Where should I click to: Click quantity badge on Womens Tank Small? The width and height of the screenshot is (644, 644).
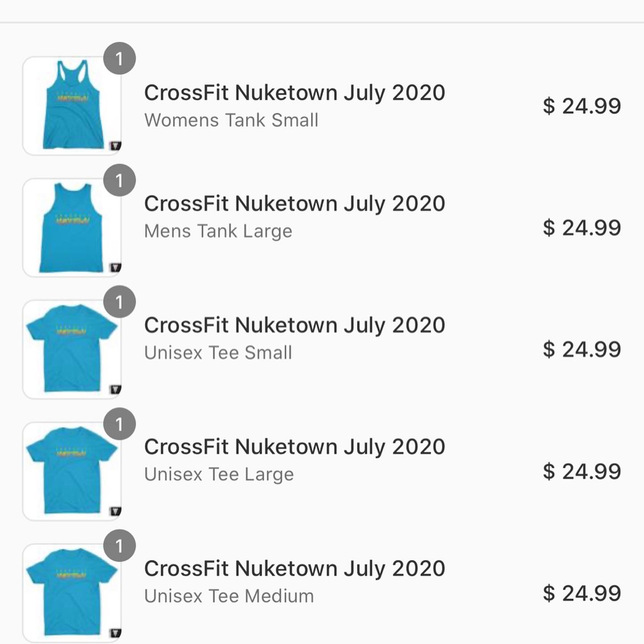(x=119, y=59)
